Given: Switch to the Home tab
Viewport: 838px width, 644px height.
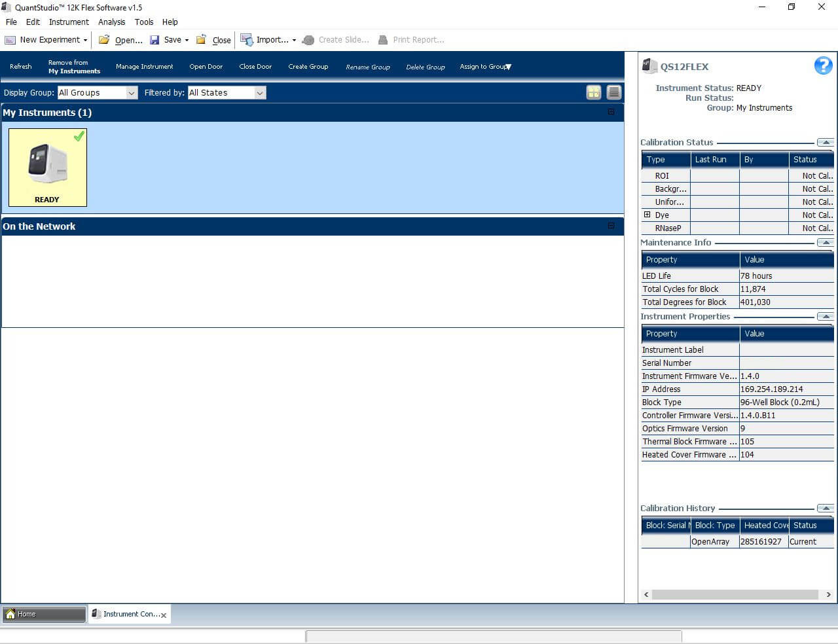Looking at the screenshot, I should tap(44, 614).
